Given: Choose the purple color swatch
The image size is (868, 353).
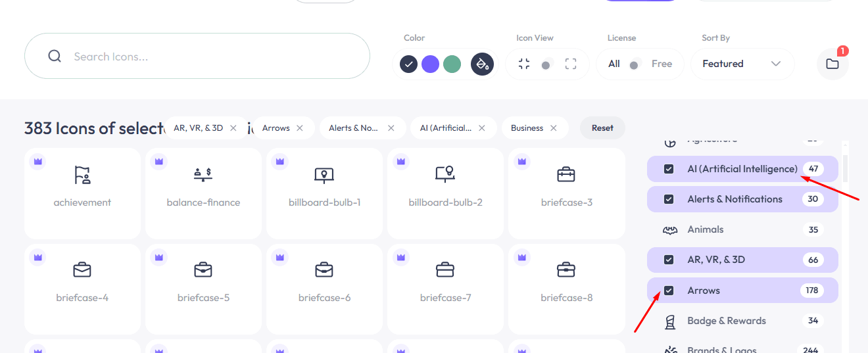Looking at the screenshot, I should point(430,64).
